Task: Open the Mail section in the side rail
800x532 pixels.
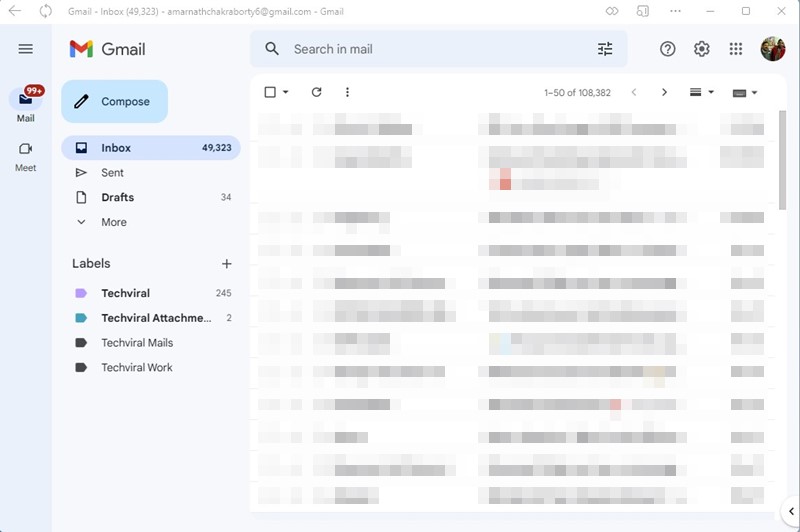Action: (26, 105)
